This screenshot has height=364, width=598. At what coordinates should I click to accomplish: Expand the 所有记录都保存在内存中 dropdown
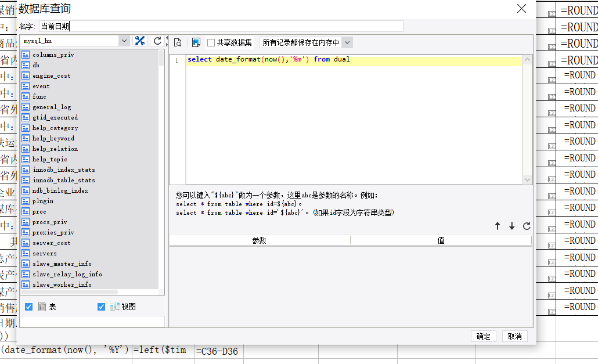(347, 42)
